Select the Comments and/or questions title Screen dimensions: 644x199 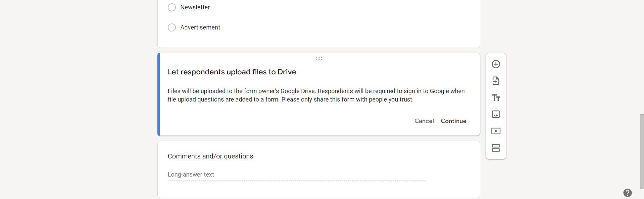210,156
